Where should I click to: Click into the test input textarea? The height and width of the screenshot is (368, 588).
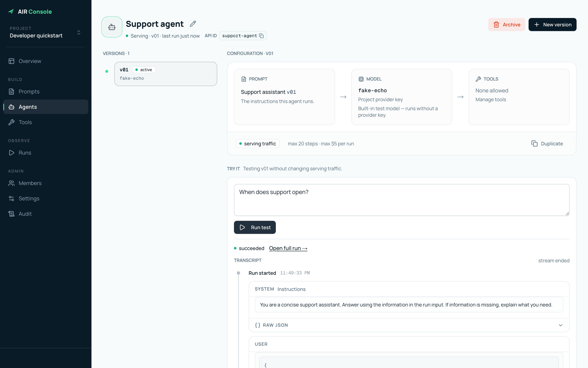click(x=402, y=200)
